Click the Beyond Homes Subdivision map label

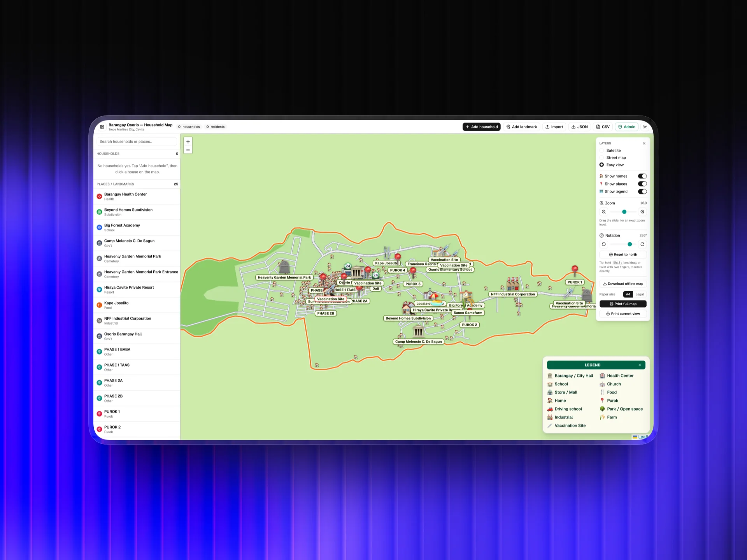tap(408, 318)
